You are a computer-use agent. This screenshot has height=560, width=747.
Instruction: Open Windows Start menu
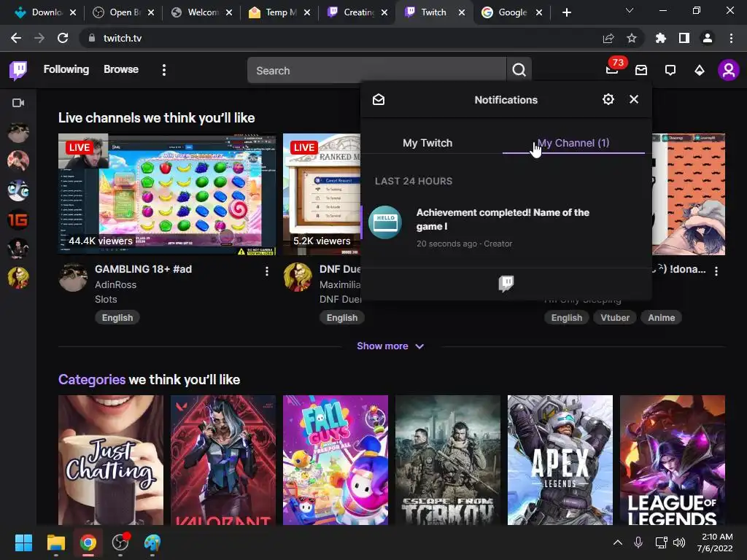(23, 542)
